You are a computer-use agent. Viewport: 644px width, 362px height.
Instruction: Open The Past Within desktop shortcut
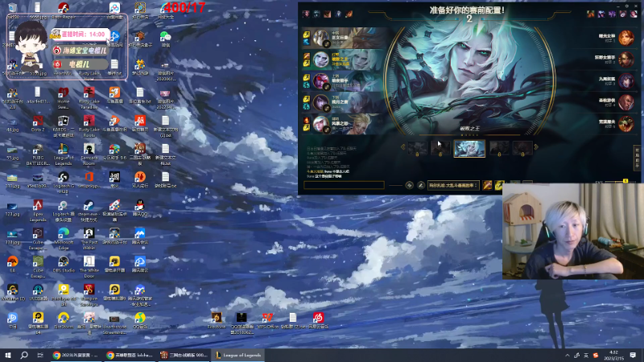pos(89,238)
